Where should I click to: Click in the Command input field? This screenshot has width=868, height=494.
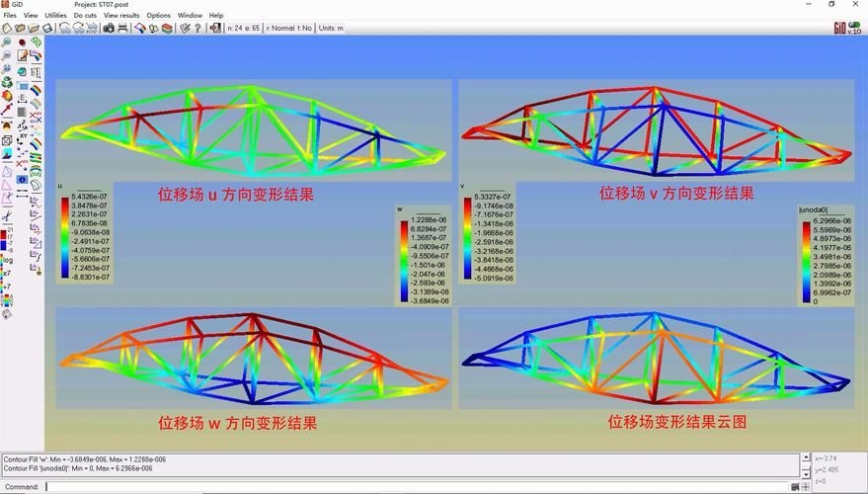[x=415, y=486]
